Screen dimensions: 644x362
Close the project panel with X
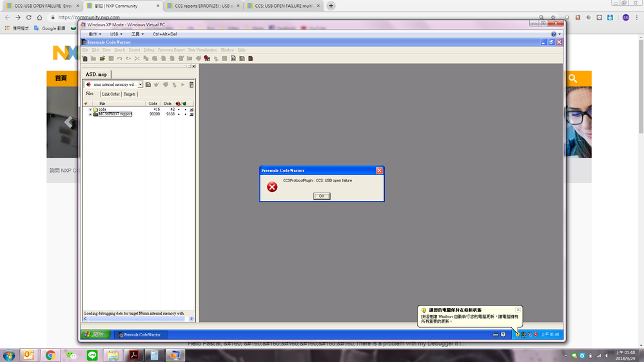pos(194,66)
